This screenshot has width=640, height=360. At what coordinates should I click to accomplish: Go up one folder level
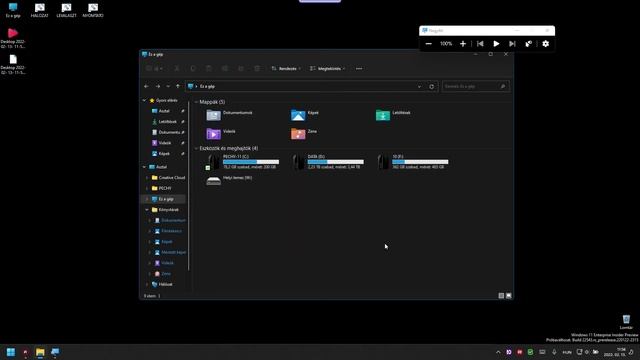pyautogui.click(x=178, y=87)
